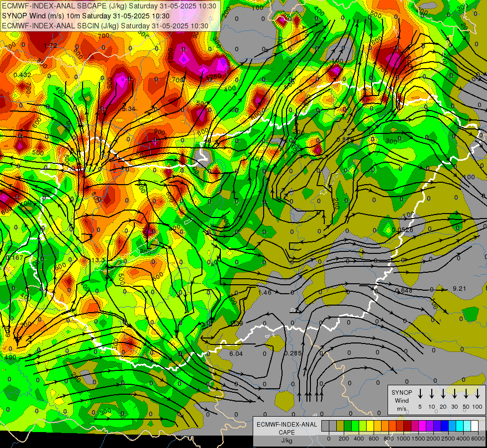Click the 10 m/s wind arrow in legend
Image resolution: width=487 pixels, height=448 pixels.
tap(431, 393)
